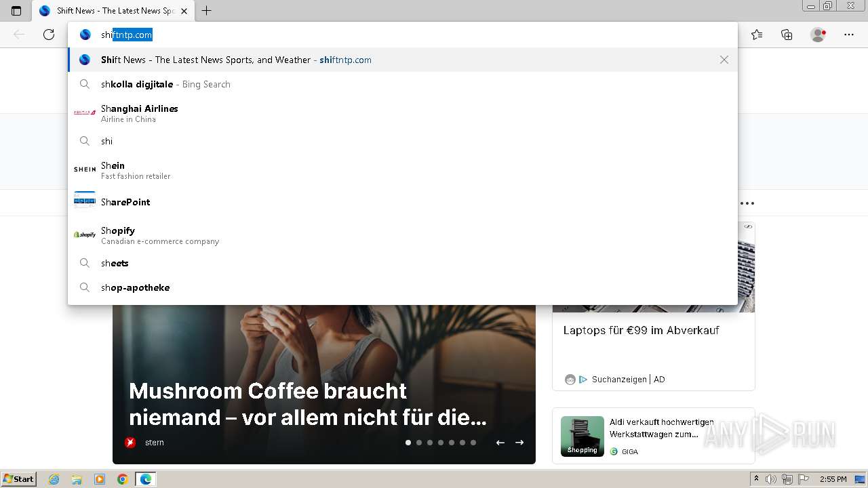Open Action Center flag icon

[803, 479]
